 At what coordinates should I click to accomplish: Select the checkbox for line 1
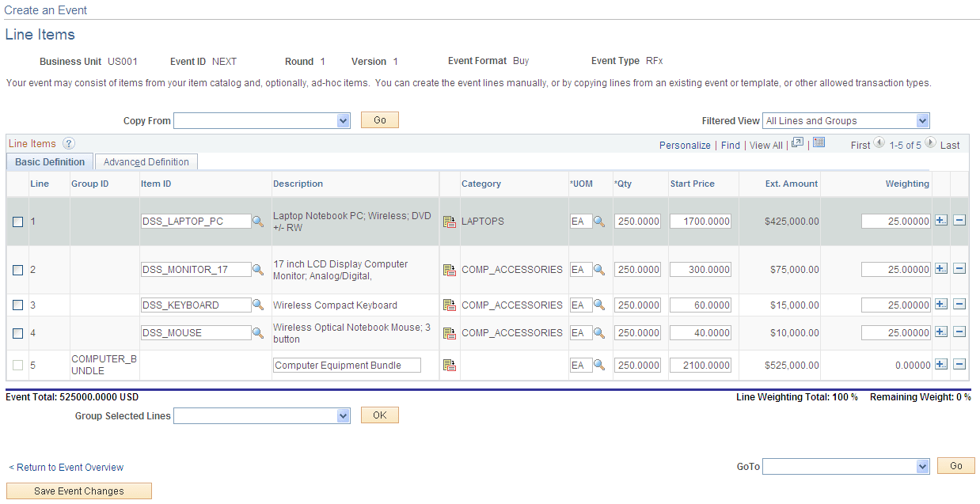click(x=18, y=222)
